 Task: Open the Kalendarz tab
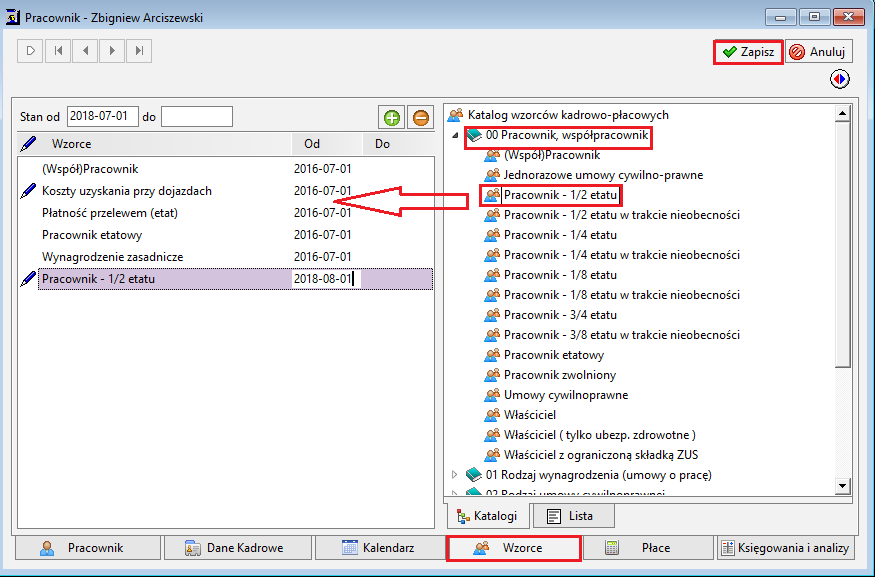pos(380,548)
